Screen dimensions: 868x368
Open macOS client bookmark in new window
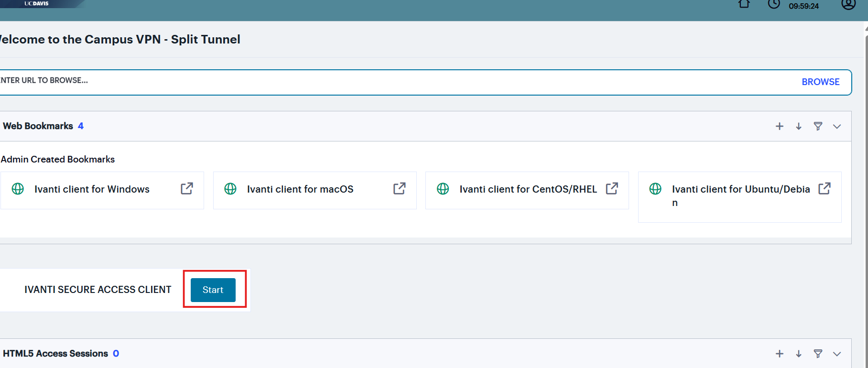pos(400,189)
